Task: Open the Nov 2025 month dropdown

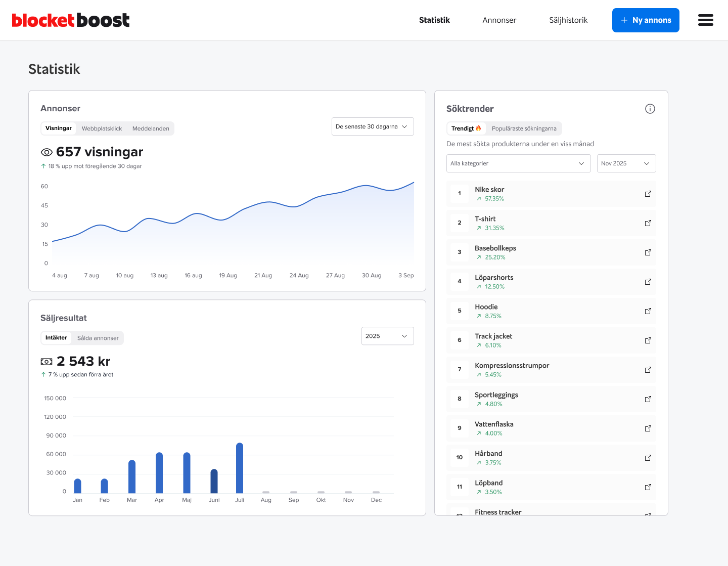Action: [626, 163]
